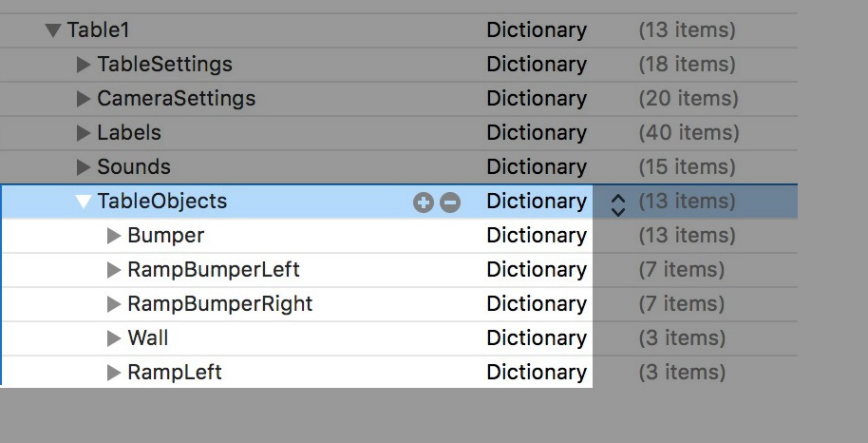Expand the CameraSettings entry

point(84,99)
